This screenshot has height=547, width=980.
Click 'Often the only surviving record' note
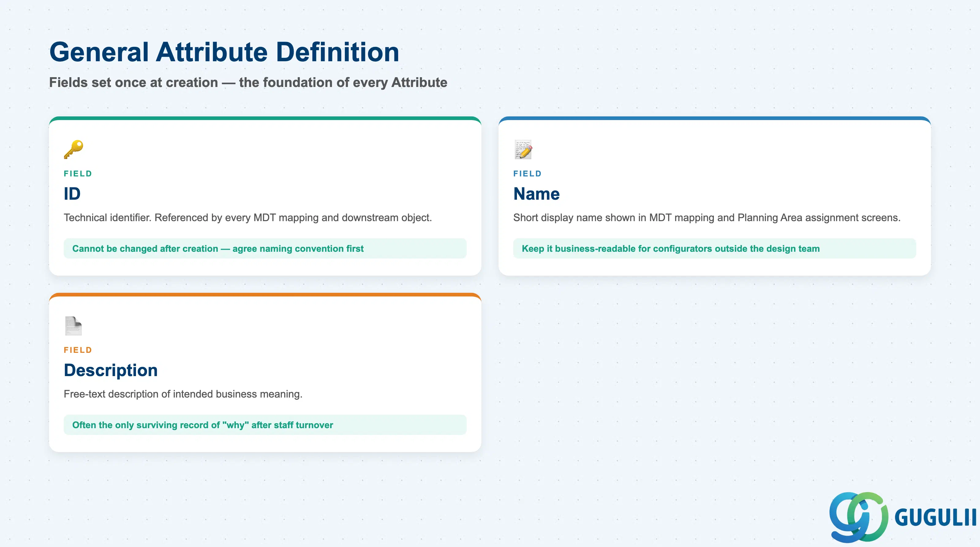265,425
